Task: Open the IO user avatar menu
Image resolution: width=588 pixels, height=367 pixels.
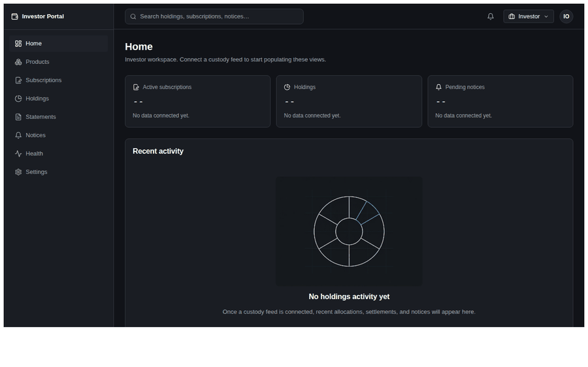Action: [x=566, y=16]
